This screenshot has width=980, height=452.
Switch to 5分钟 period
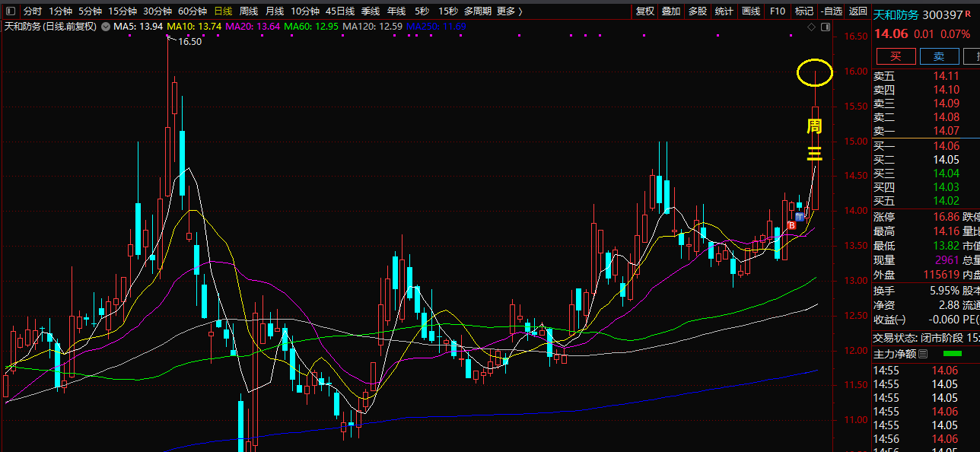(x=90, y=11)
